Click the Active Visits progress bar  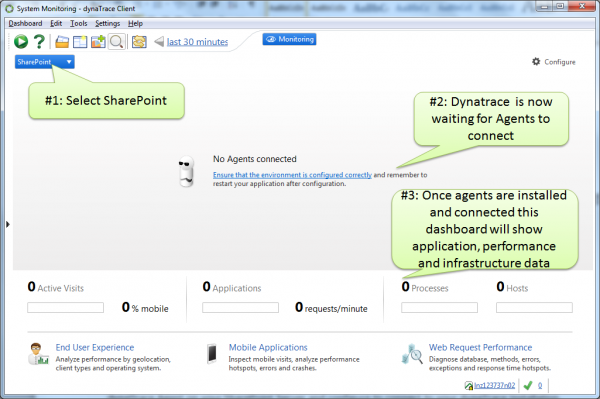(65, 308)
